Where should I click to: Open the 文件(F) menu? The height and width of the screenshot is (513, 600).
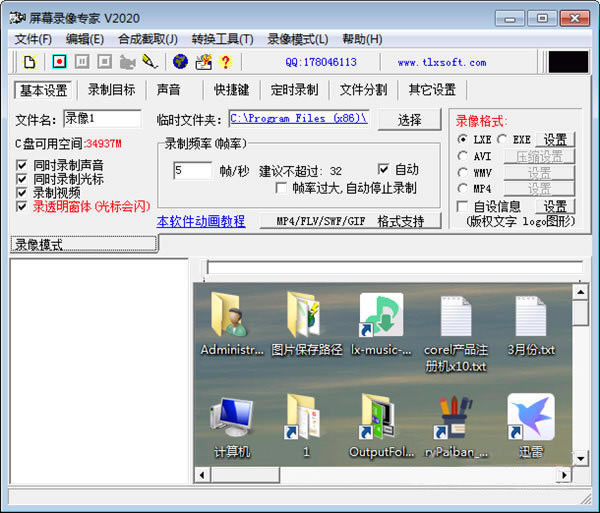tap(33, 39)
